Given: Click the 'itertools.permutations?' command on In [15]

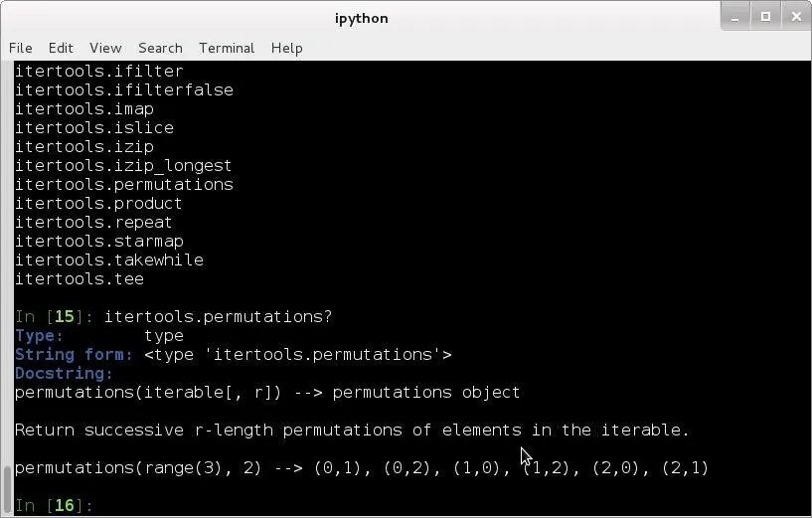Looking at the screenshot, I should [x=218, y=317].
